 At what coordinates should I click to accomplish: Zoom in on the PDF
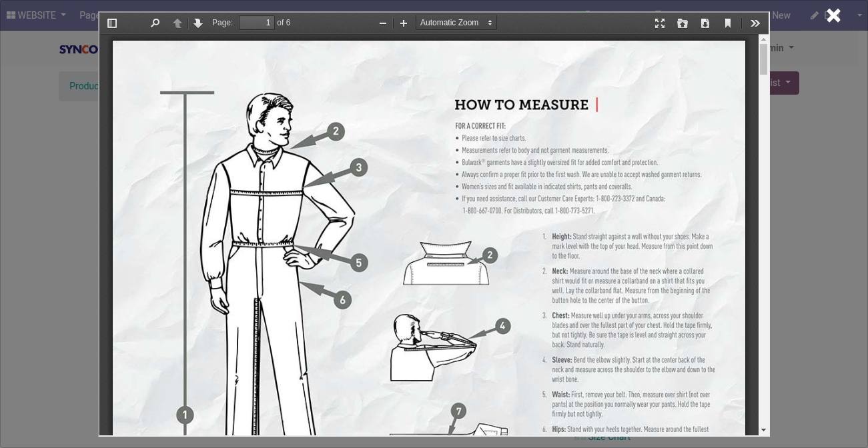[404, 23]
